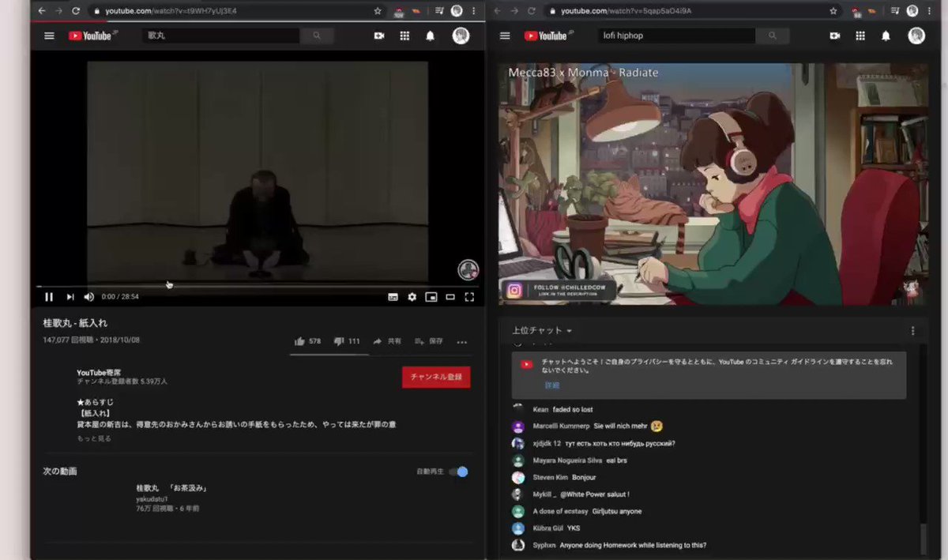Reload page in left browser window
This screenshot has width=948, height=560.
(x=76, y=11)
